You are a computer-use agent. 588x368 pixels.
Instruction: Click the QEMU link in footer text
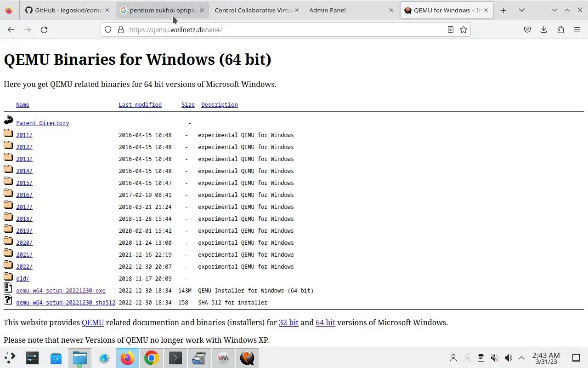click(x=93, y=322)
